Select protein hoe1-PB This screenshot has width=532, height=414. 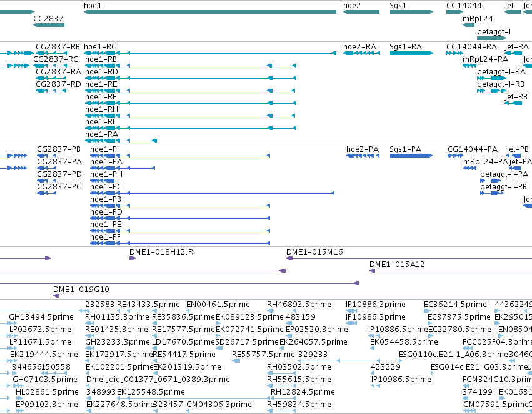point(180,206)
